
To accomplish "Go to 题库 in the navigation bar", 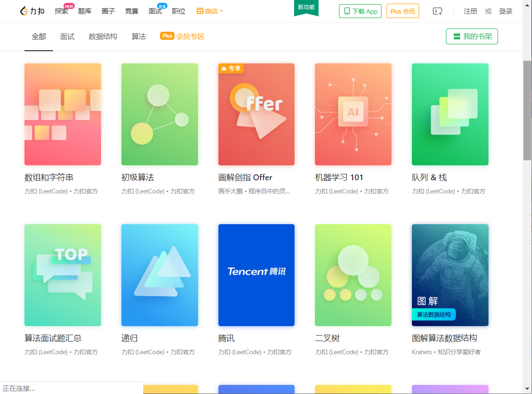I will pos(85,11).
